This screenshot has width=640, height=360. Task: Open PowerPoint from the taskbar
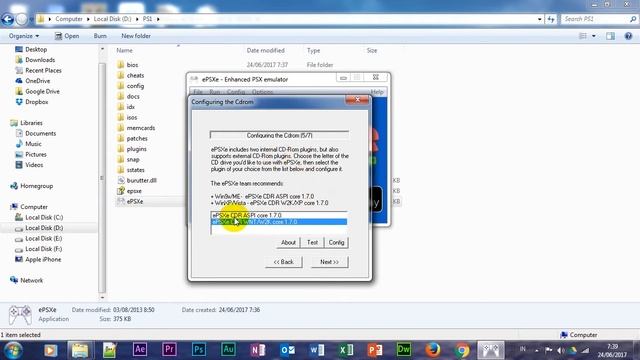(375, 350)
